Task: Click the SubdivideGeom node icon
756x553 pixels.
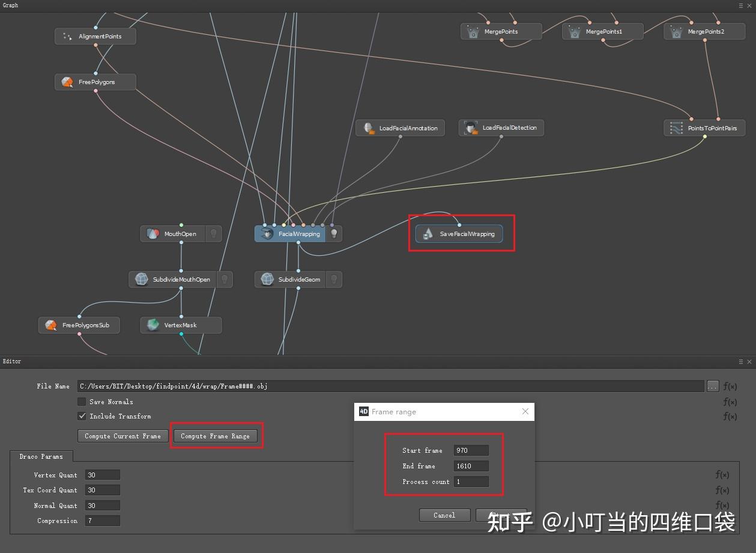Action: [267, 279]
